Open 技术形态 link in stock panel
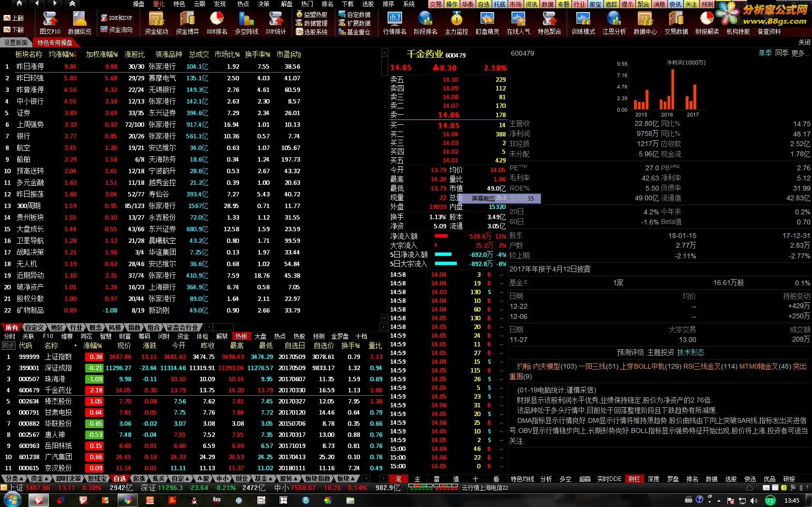Screen dimensions: 812x507 pos(691,352)
